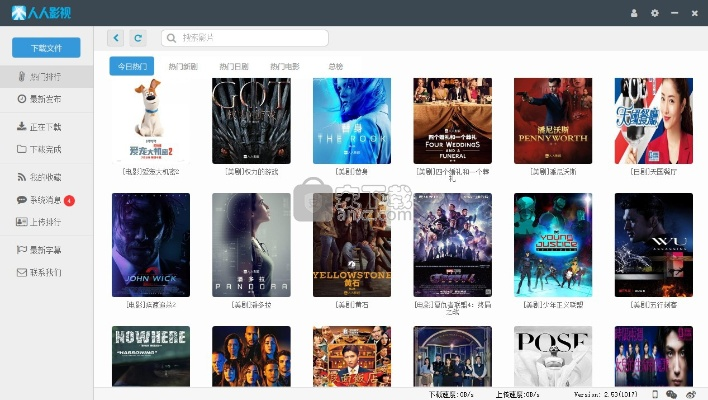This screenshot has height=400, width=708.
Task: Click the refresh page icon
Action: [x=138, y=38]
